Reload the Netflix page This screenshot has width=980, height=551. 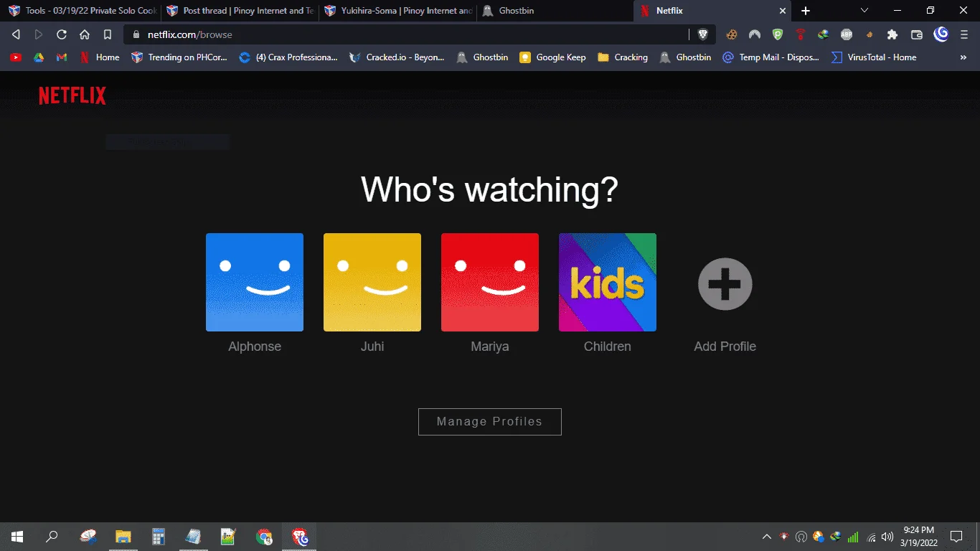[62, 34]
